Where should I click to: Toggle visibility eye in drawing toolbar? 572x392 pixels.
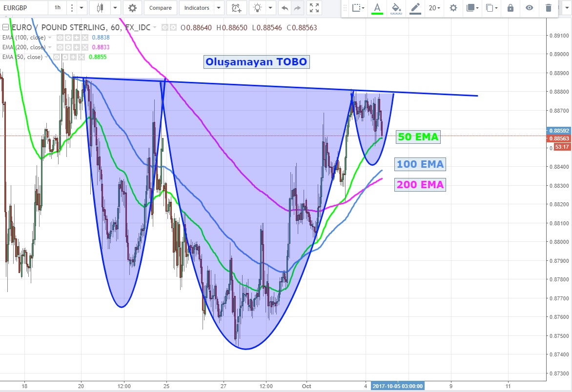coord(530,8)
